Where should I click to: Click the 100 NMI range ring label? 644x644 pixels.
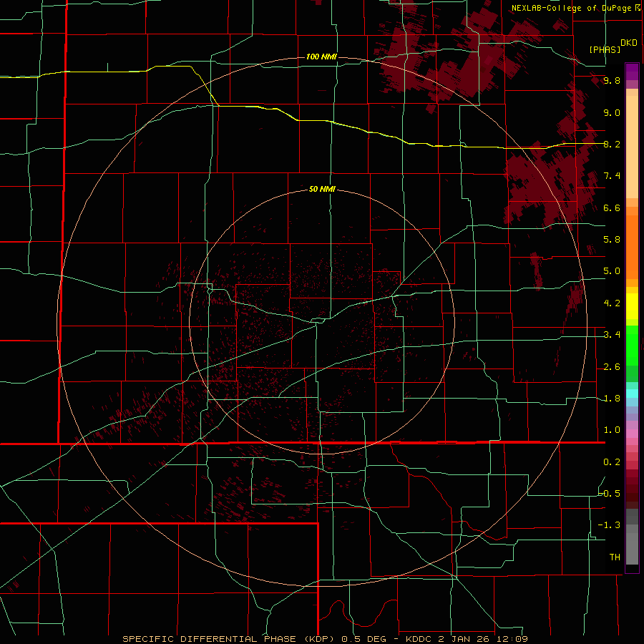coord(321,57)
